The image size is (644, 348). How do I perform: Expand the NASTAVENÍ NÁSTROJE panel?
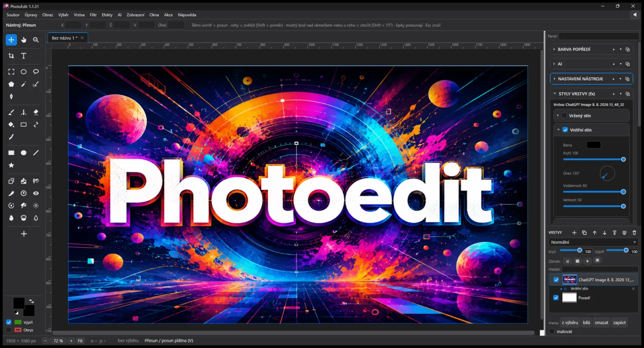point(555,79)
